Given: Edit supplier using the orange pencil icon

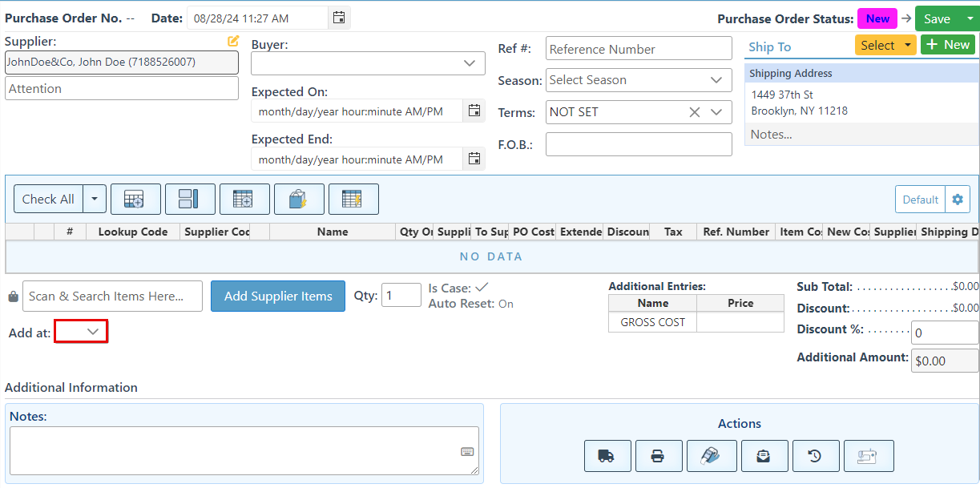Looking at the screenshot, I should (233, 41).
